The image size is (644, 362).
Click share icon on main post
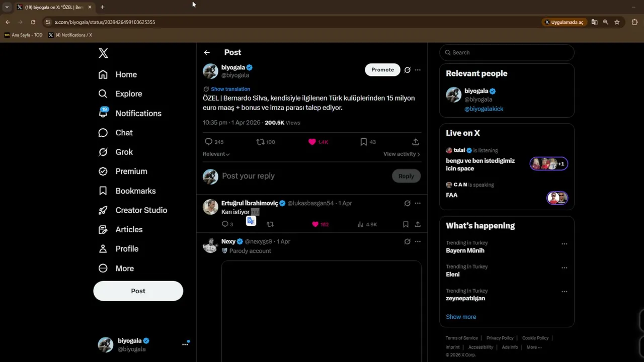pos(416,142)
